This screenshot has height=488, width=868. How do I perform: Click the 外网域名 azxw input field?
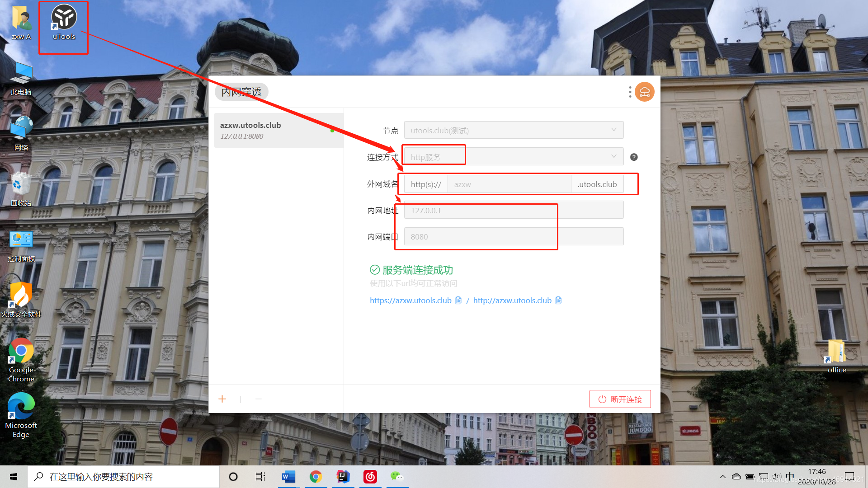point(509,184)
